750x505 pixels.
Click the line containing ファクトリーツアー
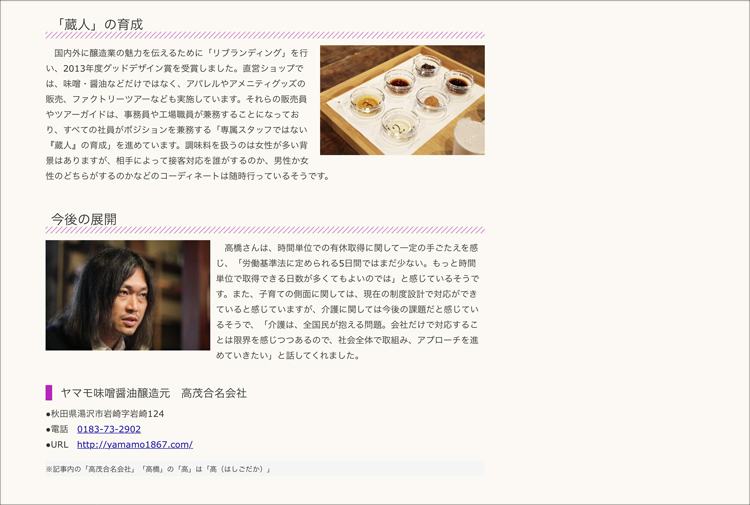click(176, 99)
